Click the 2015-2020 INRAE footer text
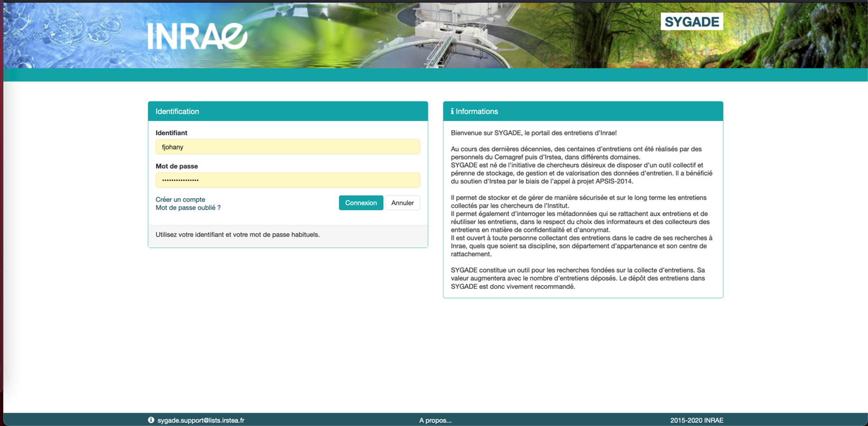This screenshot has height=426, width=868. click(696, 420)
